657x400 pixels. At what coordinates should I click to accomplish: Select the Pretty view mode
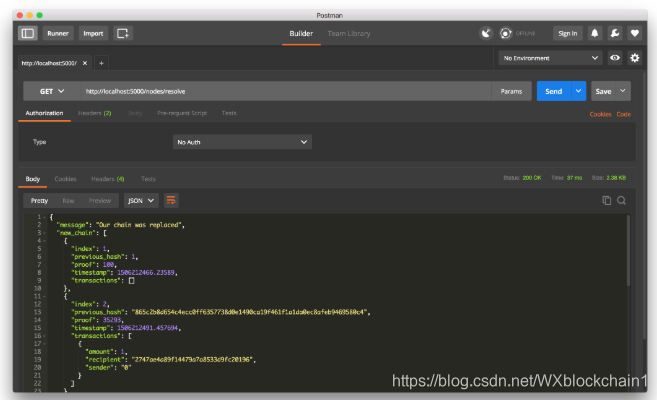[39, 201]
